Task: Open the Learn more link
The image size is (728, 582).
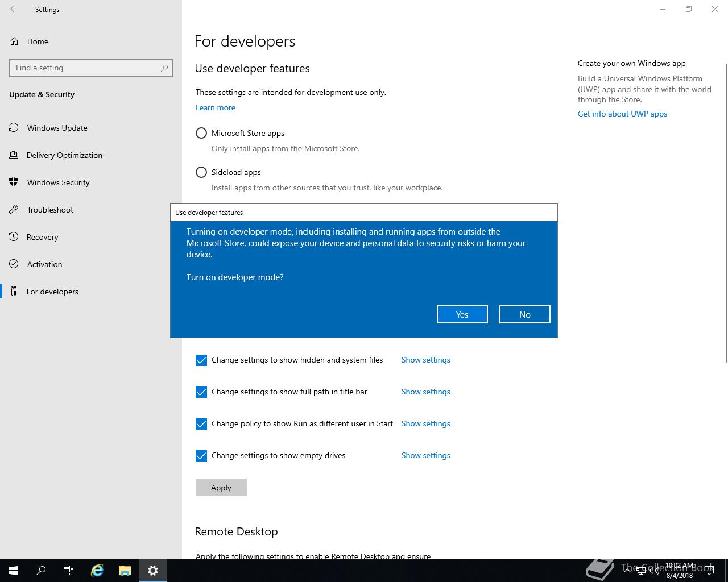Action: (x=216, y=107)
